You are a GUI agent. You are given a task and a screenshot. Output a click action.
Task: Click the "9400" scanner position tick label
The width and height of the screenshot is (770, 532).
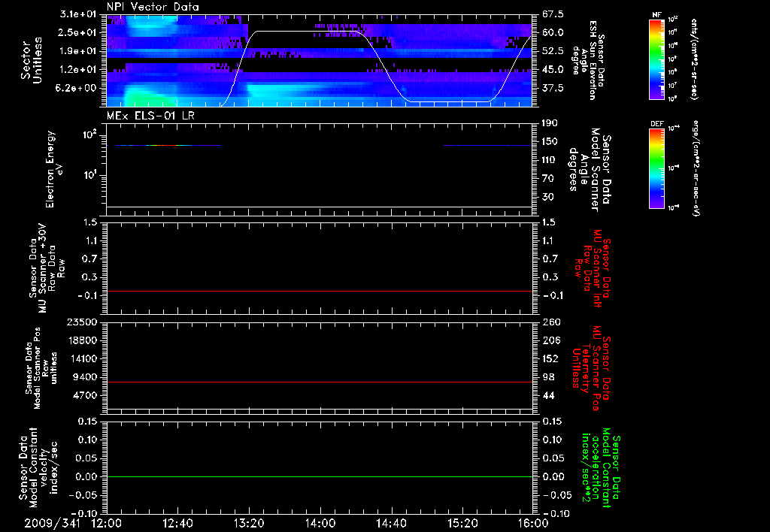click(85, 377)
